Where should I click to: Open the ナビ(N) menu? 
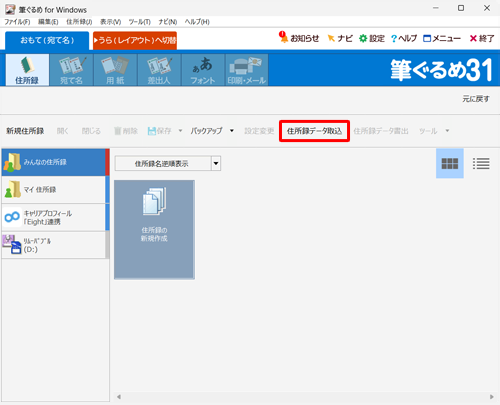(x=168, y=22)
